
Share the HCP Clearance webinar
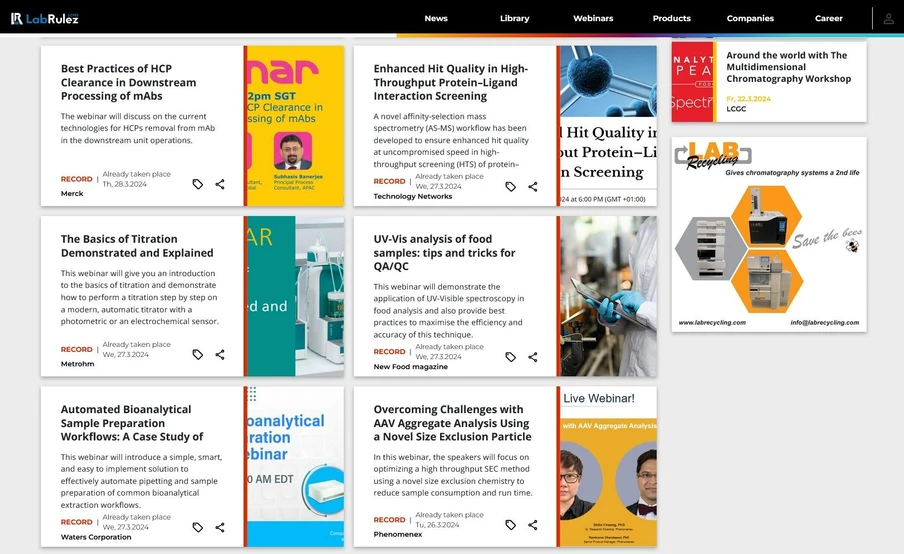pyautogui.click(x=220, y=184)
